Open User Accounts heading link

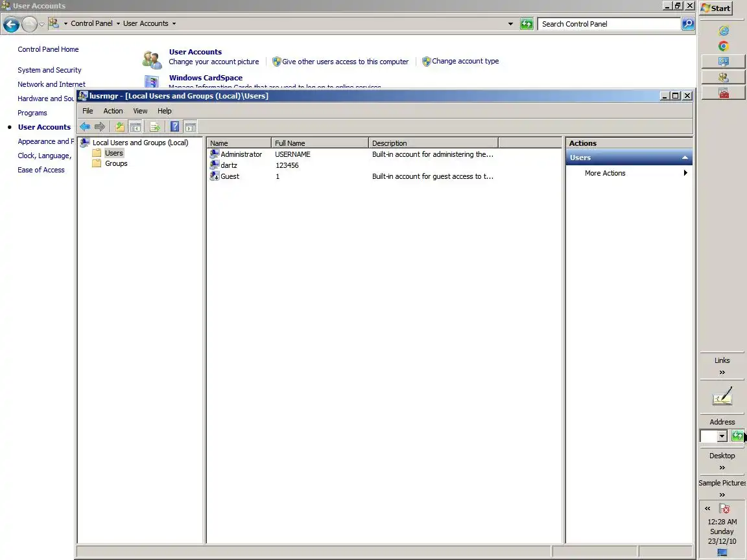pyautogui.click(x=195, y=52)
